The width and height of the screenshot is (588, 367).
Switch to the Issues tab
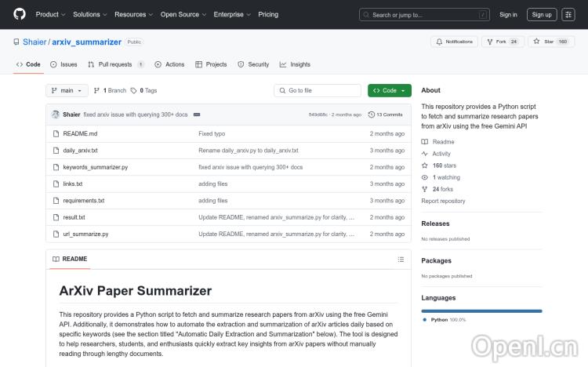[x=64, y=64]
